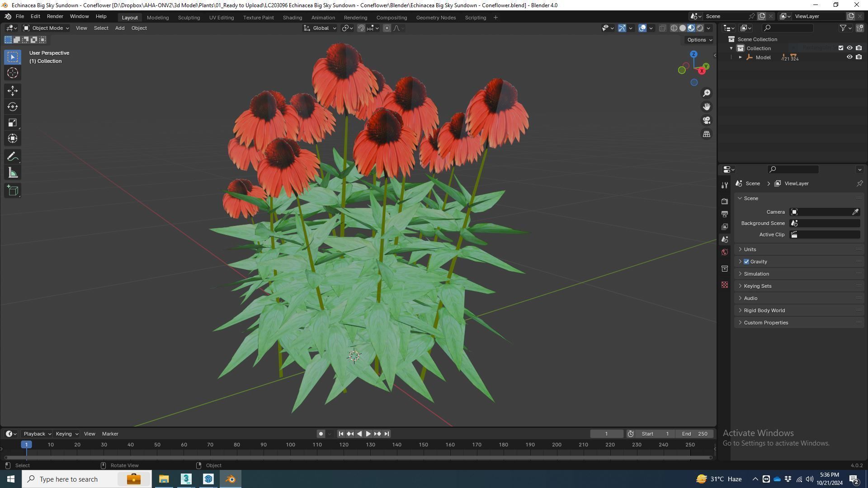Hide Model object with eye icon
Image resolution: width=868 pixels, height=488 pixels.
[x=849, y=57]
